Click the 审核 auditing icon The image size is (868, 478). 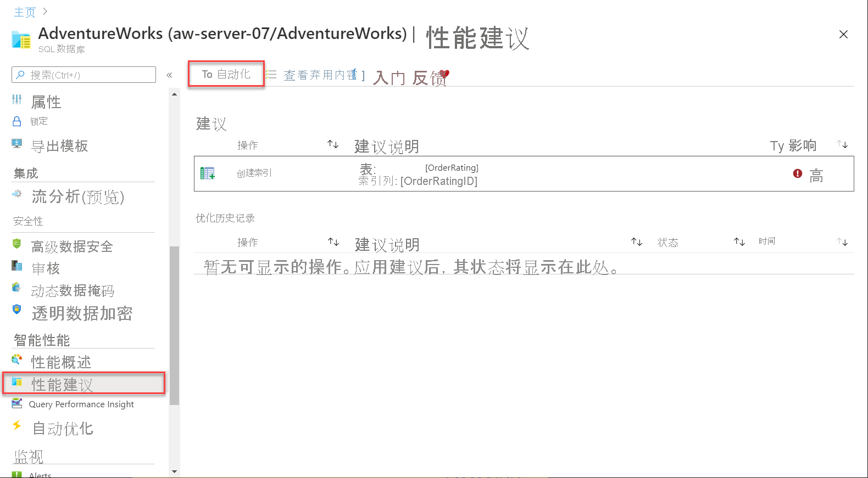[x=17, y=266]
